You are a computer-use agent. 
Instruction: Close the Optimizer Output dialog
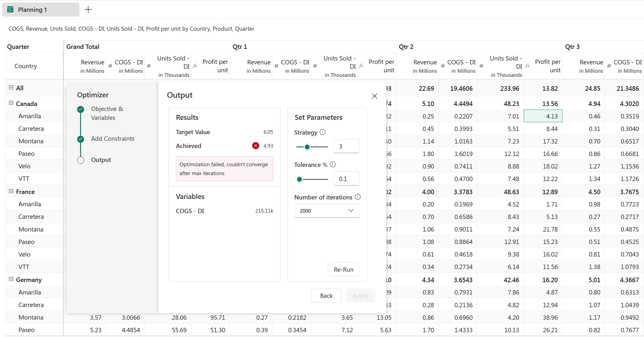(x=375, y=96)
